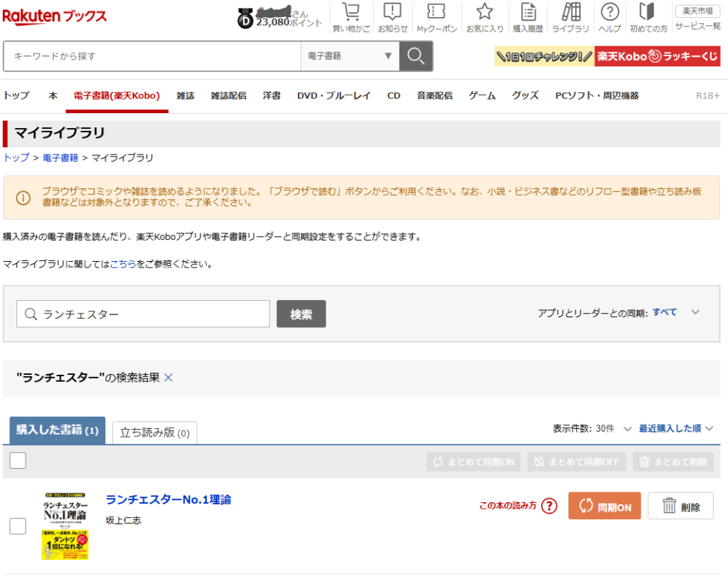Image resolution: width=728 pixels, height=579 pixels.
Task: Clear search results with the X icon
Action: point(168,377)
